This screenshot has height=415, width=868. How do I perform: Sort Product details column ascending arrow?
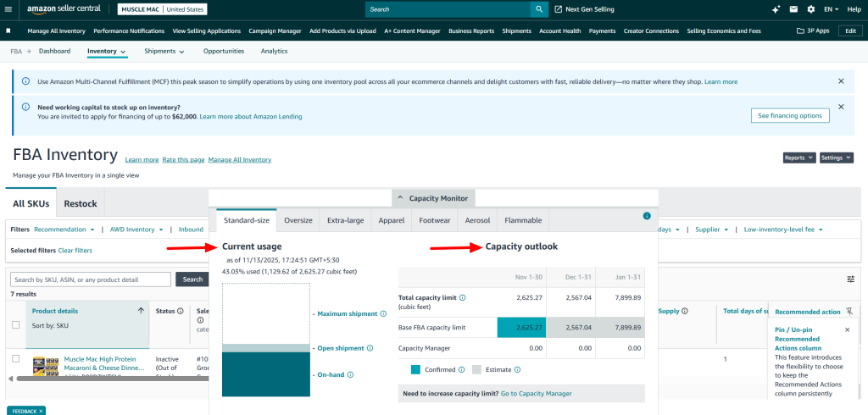pyautogui.click(x=142, y=311)
